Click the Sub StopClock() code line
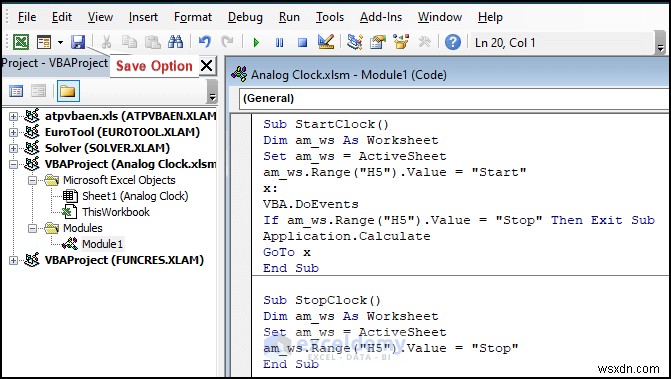The width and height of the screenshot is (671, 379). [322, 300]
